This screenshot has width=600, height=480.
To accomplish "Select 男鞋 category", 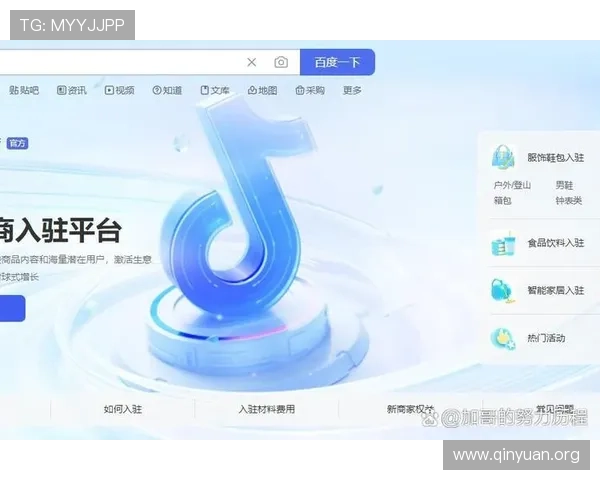I will click(x=564, y=185).
